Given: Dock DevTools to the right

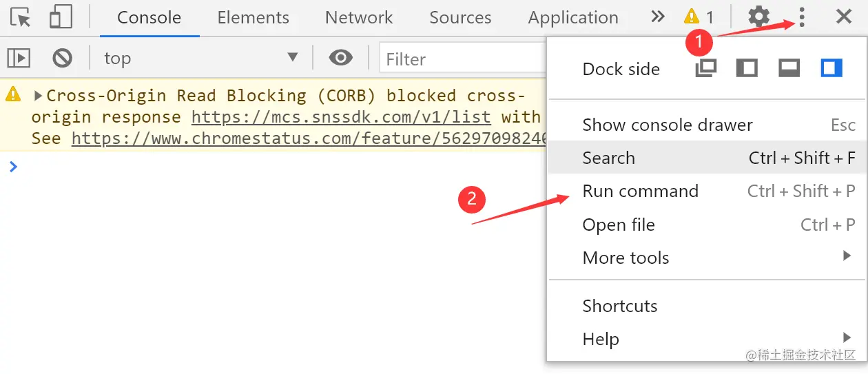Looking at the screenshot, I should point(831,68).
